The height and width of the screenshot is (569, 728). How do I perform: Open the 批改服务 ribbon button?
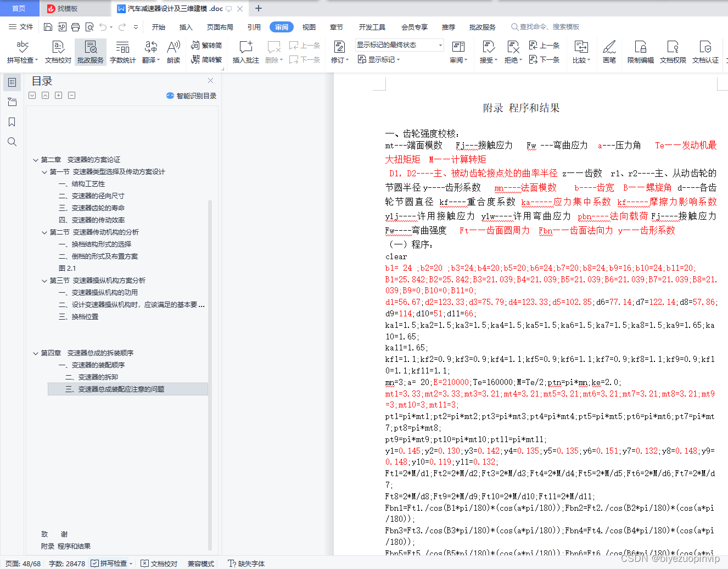91,52
